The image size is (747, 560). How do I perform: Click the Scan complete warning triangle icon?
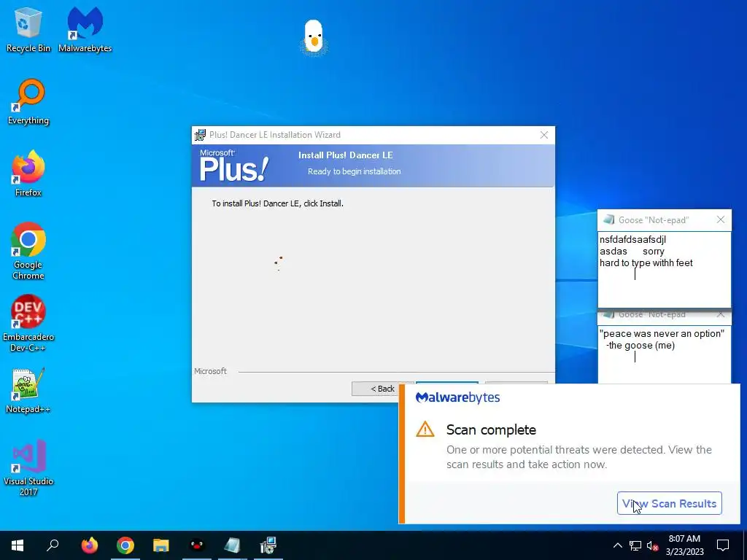click(x=425, y=429)
